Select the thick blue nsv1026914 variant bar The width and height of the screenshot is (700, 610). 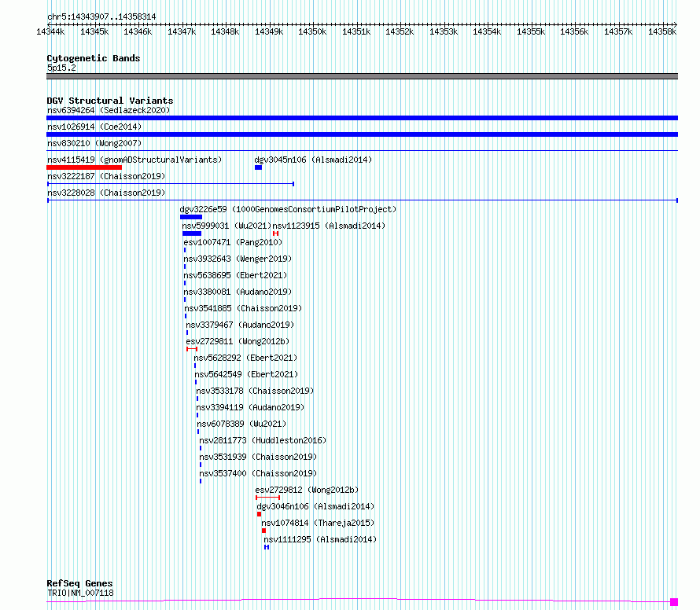[362, 134]
